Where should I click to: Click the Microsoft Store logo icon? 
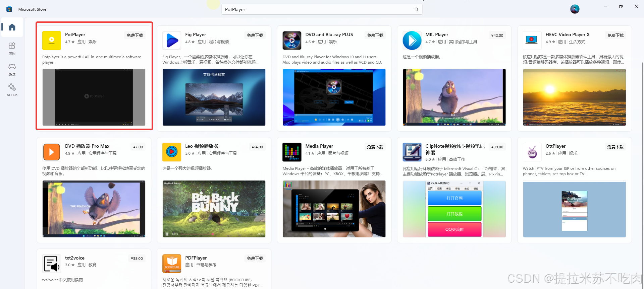coord(9,9)
